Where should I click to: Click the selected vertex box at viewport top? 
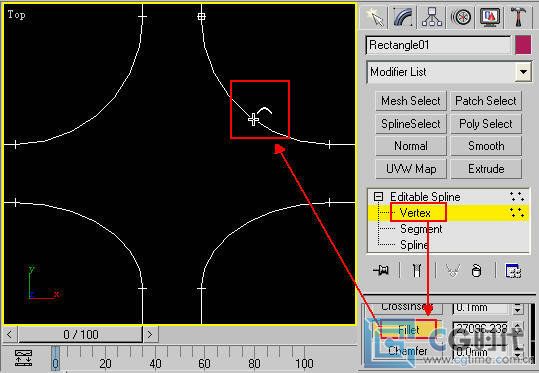201,16
